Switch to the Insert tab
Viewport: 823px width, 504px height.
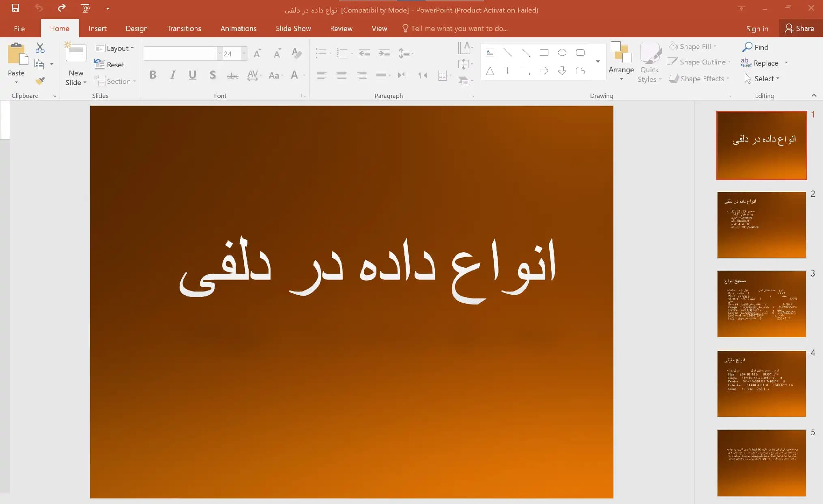coord(97,28)
